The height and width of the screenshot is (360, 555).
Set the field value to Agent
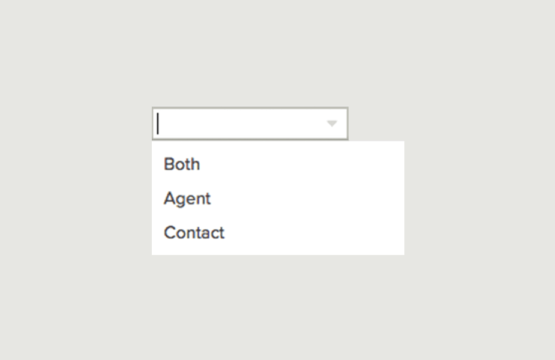pyautogui.click(x=278, y=198)
